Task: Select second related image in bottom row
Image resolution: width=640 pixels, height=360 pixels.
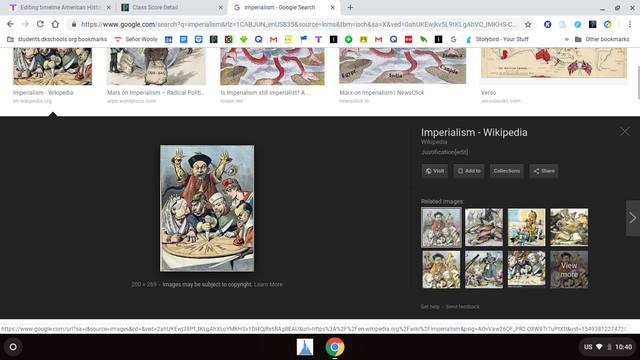Action: pos(484,269)
